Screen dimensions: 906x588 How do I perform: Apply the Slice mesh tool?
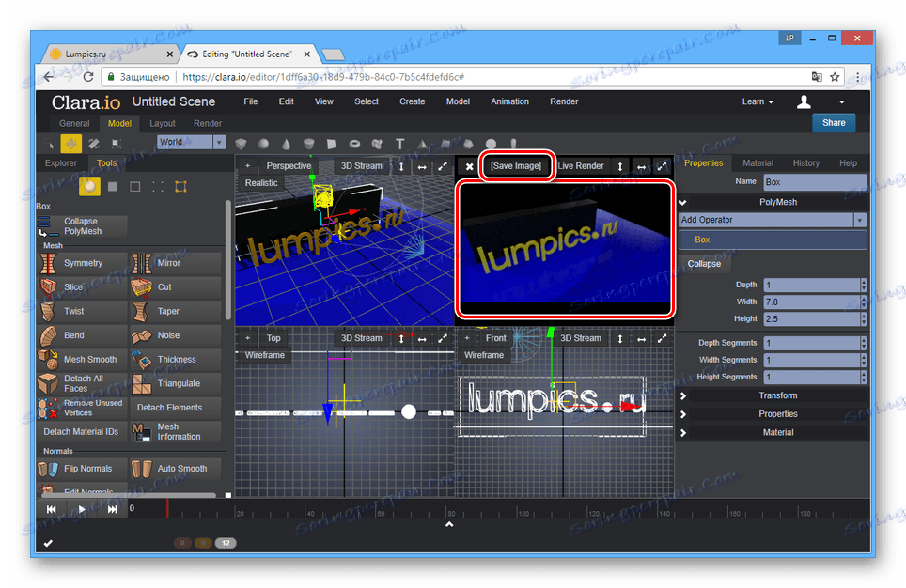[82, 287]
